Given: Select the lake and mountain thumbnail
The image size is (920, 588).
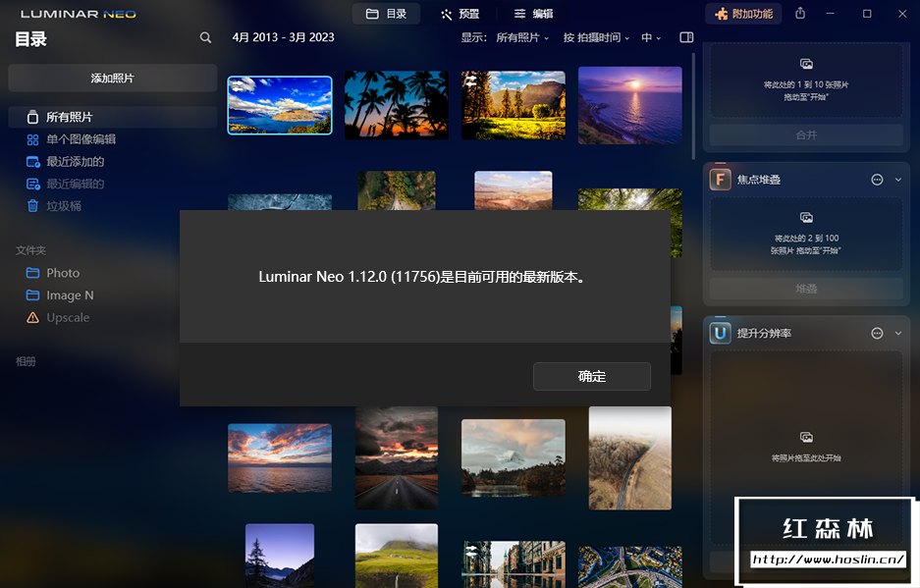Looking at the screenshot, I should point(280,105).
